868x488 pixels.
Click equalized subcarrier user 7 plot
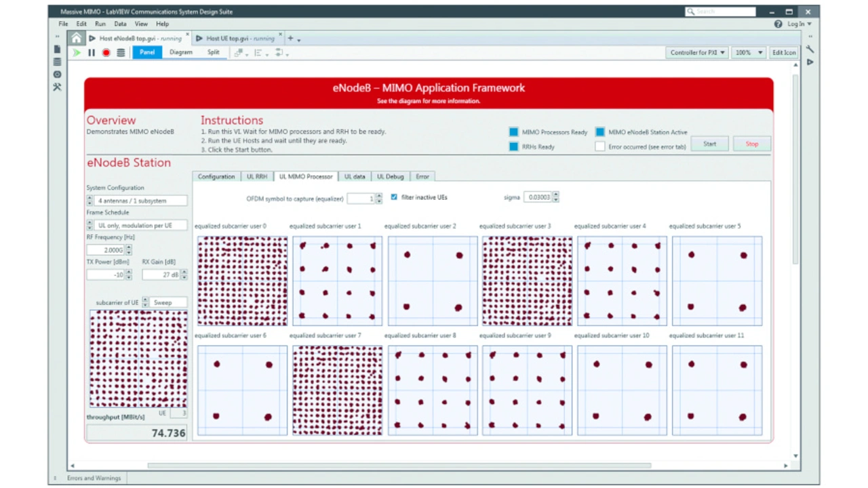click(x=337, y=390)
